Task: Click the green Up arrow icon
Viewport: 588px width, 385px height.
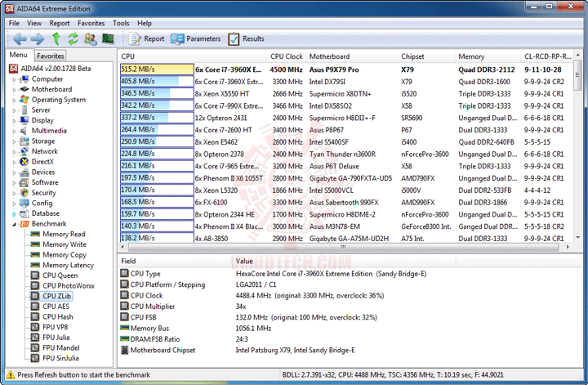Action: (x=56, y=38)
